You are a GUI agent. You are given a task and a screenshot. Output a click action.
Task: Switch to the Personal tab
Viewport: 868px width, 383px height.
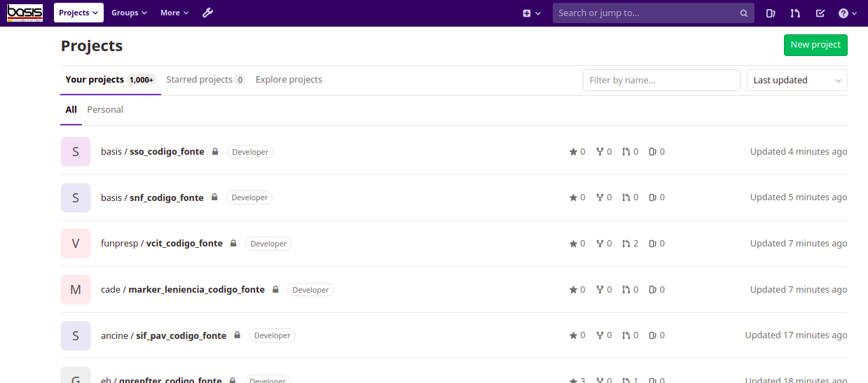coord(105,110)
